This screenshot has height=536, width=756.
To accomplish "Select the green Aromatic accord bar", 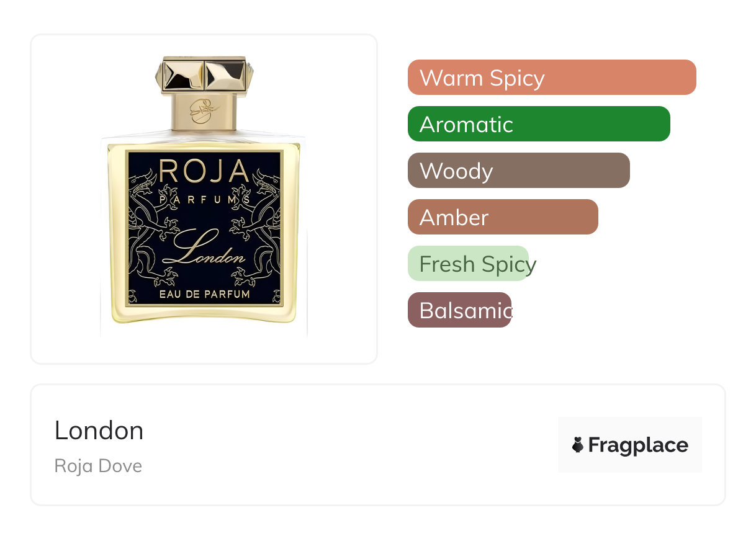I will pos(538,124).
